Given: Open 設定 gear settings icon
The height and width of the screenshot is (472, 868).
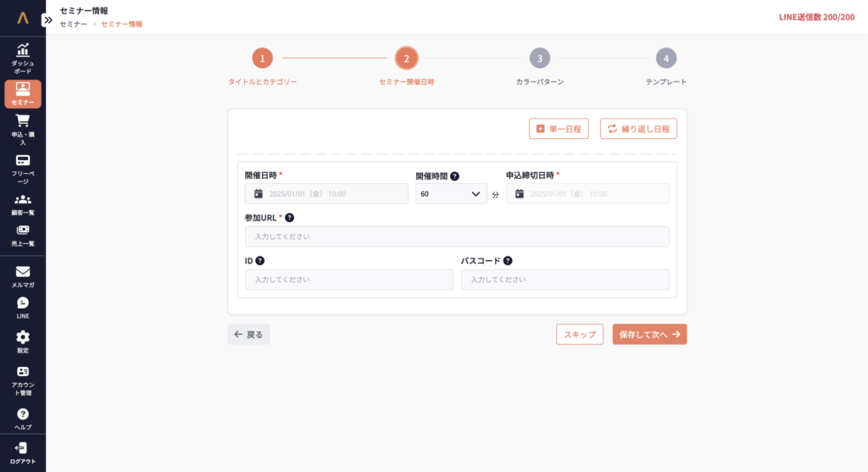Looking at the screenshot, I should point(23,337).
